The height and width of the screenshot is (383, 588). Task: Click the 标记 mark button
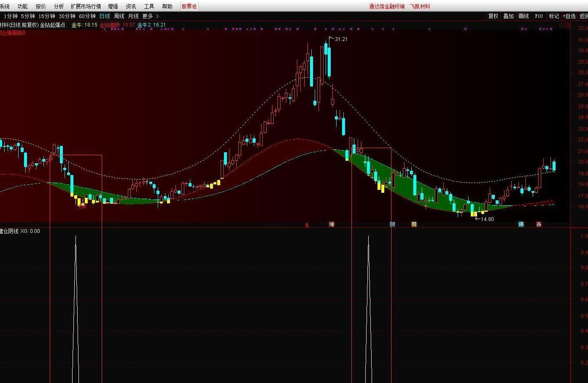(554, 16)
